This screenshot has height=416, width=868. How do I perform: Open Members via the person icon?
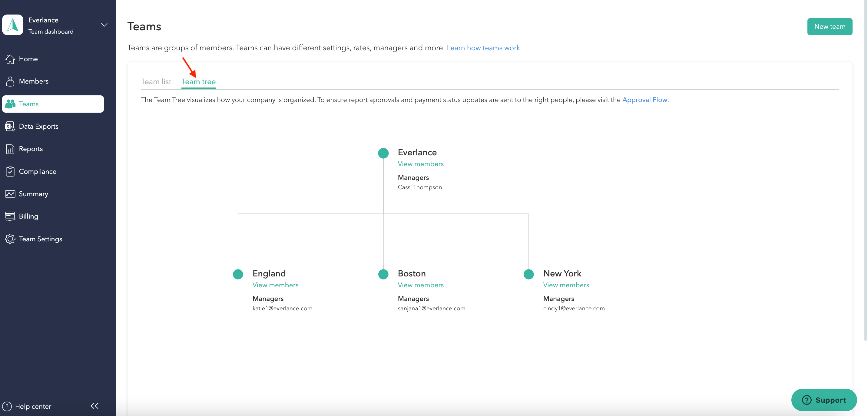click(10, 81)
